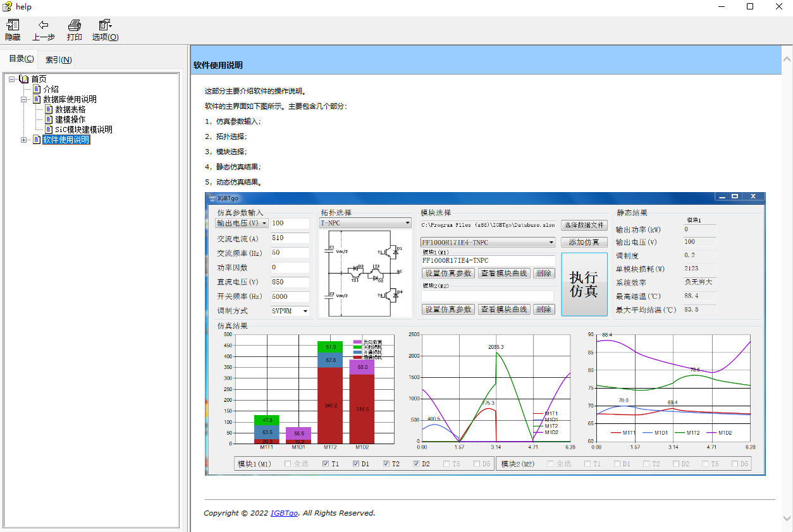
Task: Click the list line 4，静态仿真结果；
Action: point(233,167)
